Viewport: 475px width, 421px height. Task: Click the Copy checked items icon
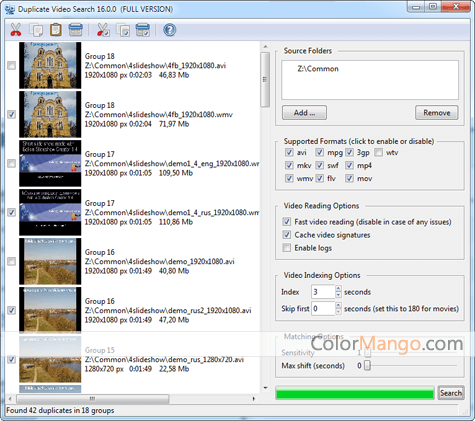point(123,30)
